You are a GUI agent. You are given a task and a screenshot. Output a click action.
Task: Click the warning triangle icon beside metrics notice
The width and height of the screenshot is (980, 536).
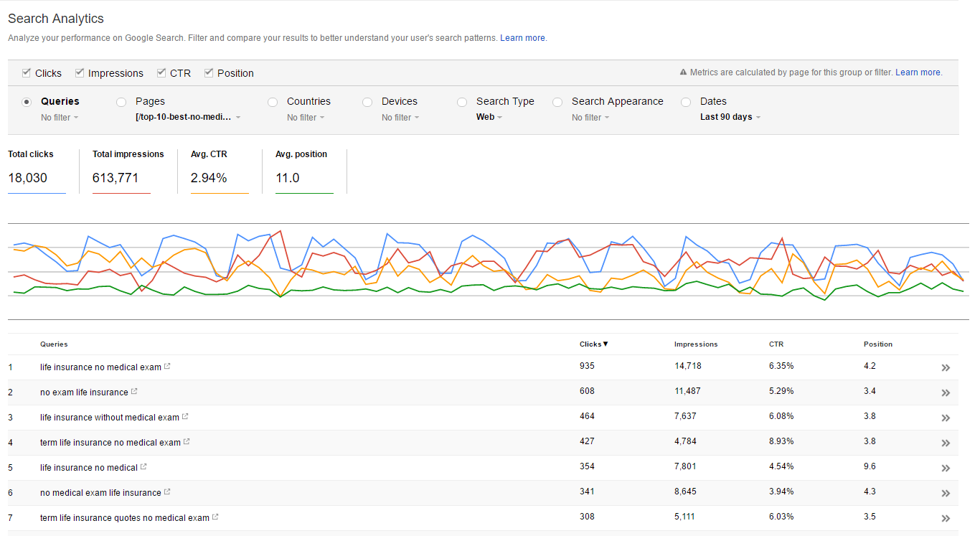pos(683,72)
